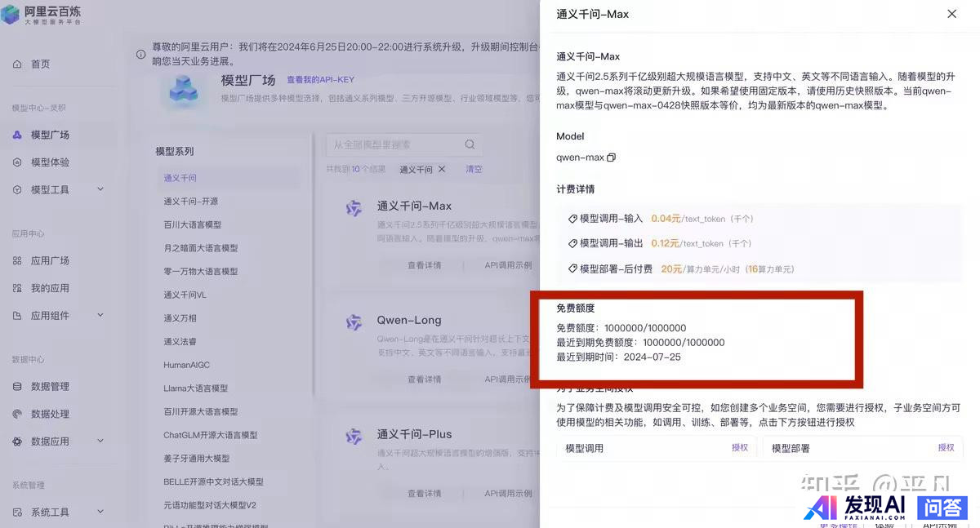Image resolution: width=980 pixels, height=528 pixels.
Task: Click 清空 to clear filters
Action: 474,169
